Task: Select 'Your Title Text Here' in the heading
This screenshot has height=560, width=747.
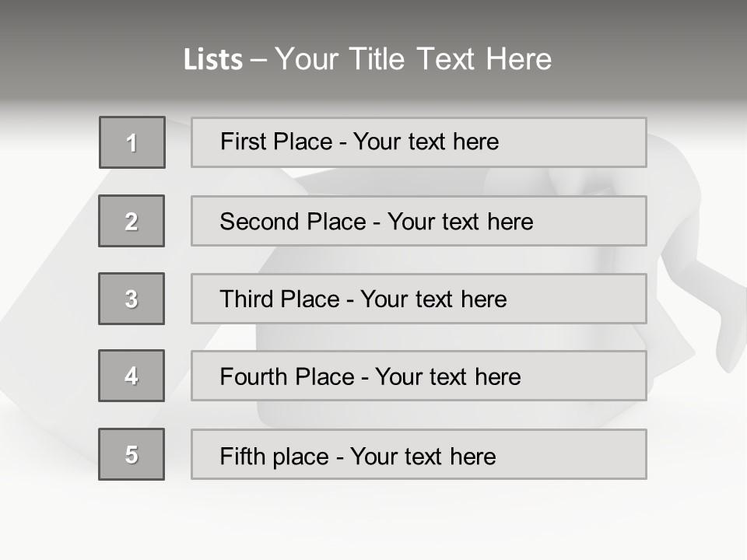Action: (413, 59)
